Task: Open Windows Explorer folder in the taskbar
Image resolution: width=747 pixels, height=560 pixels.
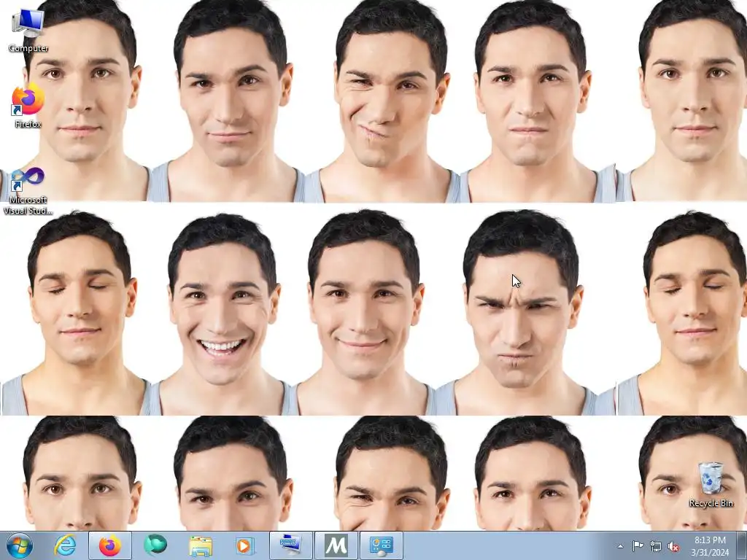Action: [x=201, y=545]
